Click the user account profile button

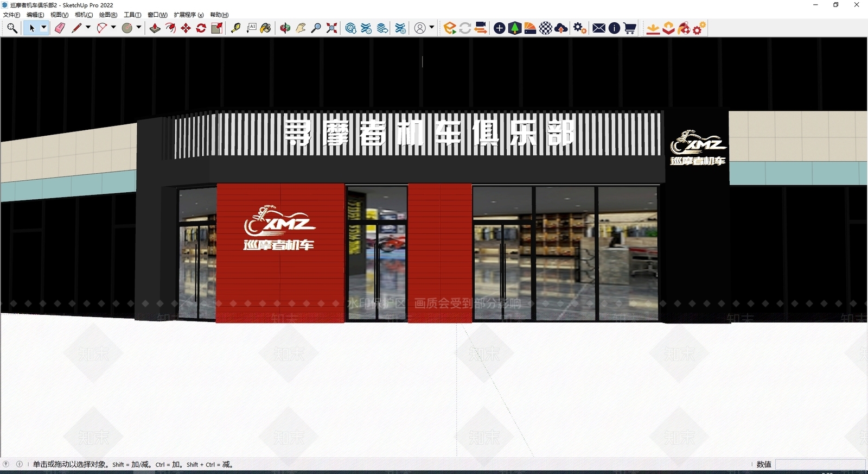click(x=420, y=28)
